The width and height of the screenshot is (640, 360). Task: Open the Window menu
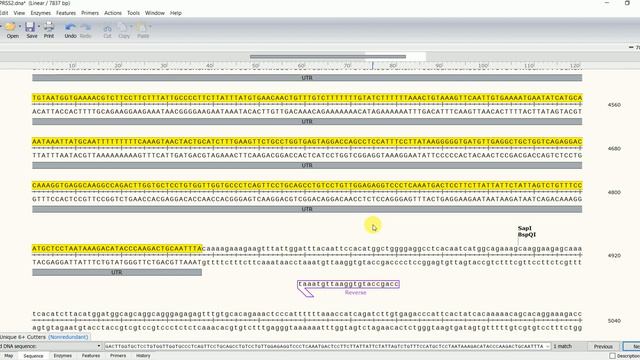pos(155,13)
